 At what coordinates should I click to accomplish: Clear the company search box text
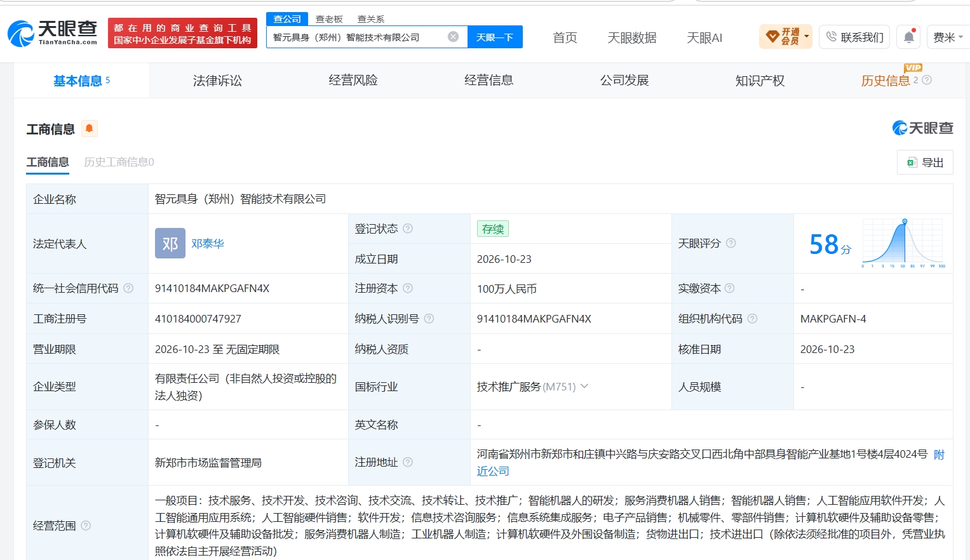tap(453, 37)
